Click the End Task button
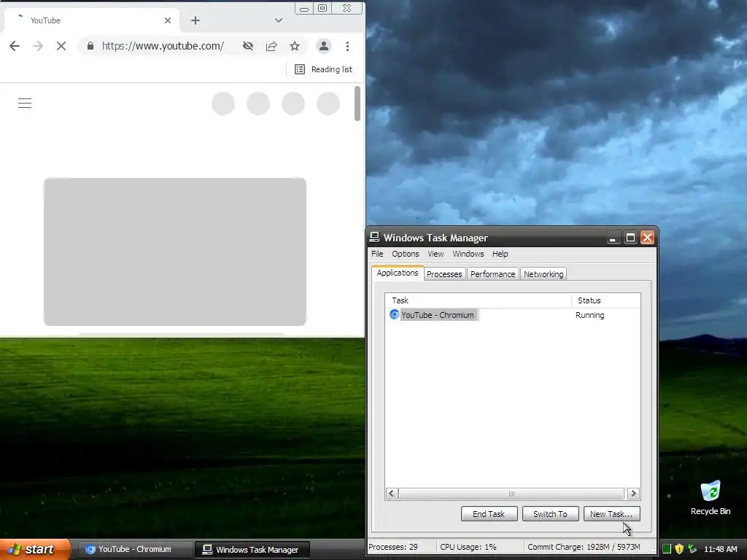Image resolution: width=747 pixels, height=560 pixels. (x=489, y=514)
